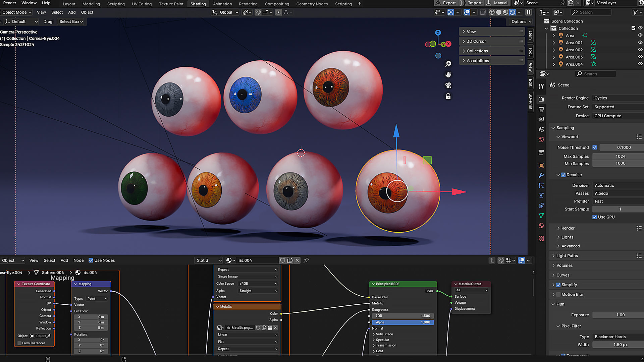644x362 pixels.
Task: Open the Render properties tab icon
Action: [541, 99]
